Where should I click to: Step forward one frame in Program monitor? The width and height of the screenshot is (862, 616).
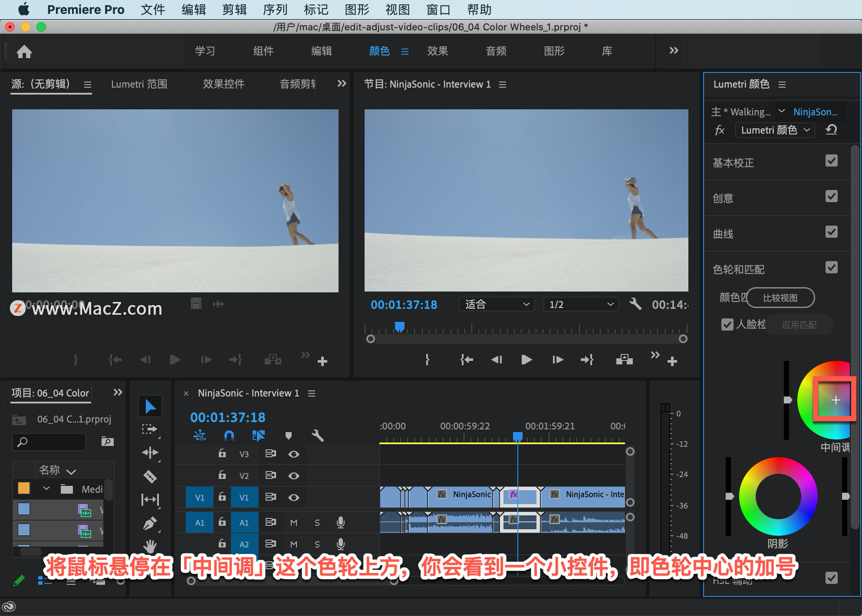pos(557,360)
